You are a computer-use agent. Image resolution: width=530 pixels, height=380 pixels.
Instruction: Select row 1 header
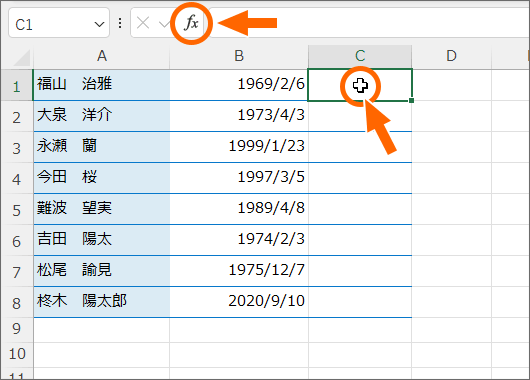point(17,85)
